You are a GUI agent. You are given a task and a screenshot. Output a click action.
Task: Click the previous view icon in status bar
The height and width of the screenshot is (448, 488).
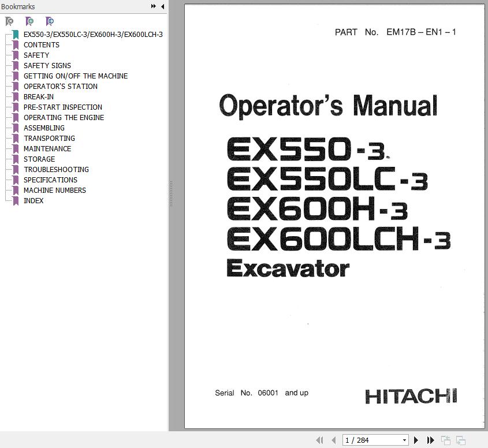tap(446, 440)
